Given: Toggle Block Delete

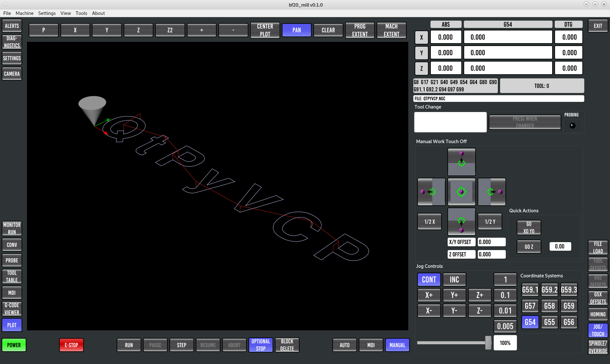Looking at the screenshot, I should pyautogui.click(x=287, y=345).
